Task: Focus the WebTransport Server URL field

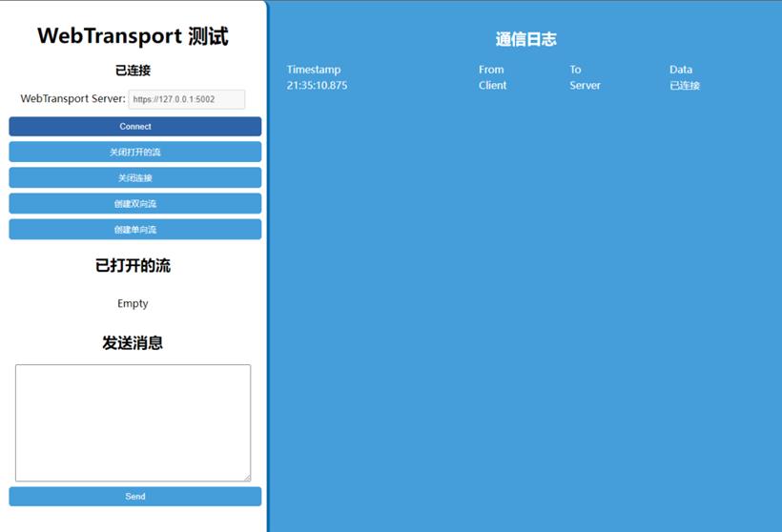Action: point(186,99)
